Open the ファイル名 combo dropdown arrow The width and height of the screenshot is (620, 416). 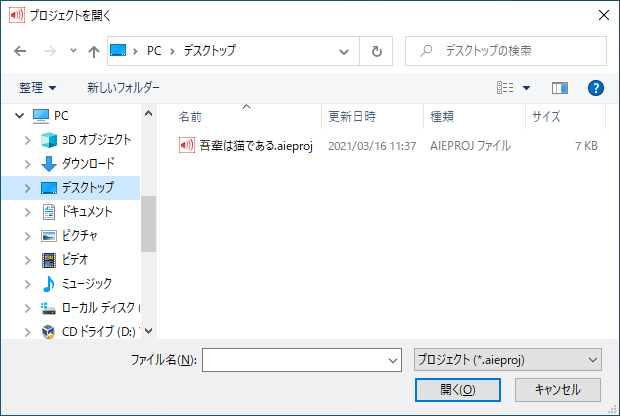(x=393, y=360)
